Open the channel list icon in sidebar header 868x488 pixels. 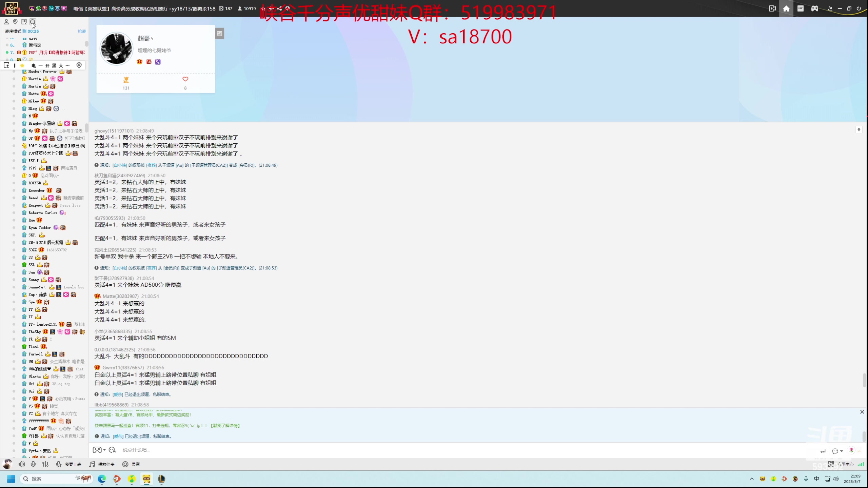(24, 22)
